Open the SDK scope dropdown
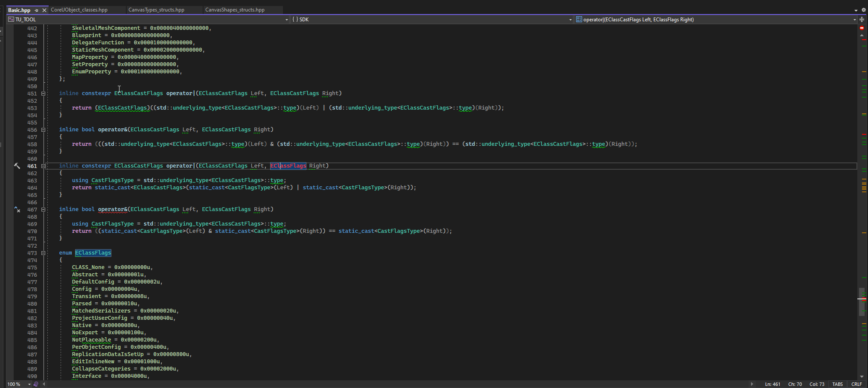The height and width of the screenshot is (388, 868). tap(571, 20)
